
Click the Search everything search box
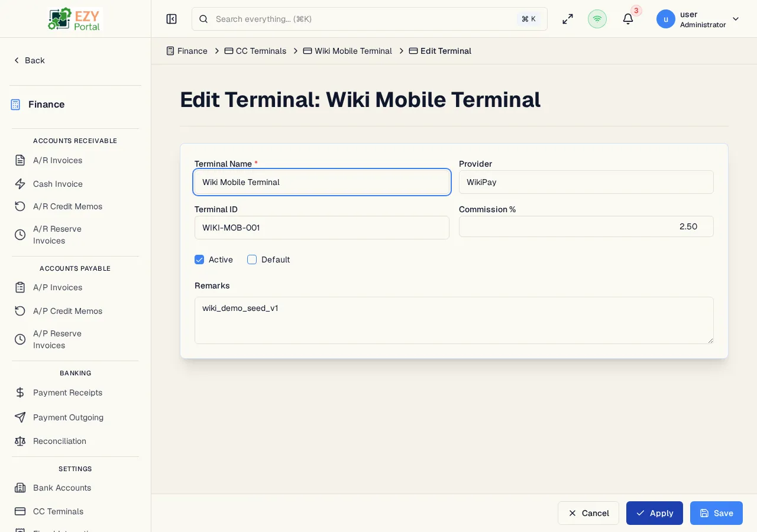[x=370, y=19]
